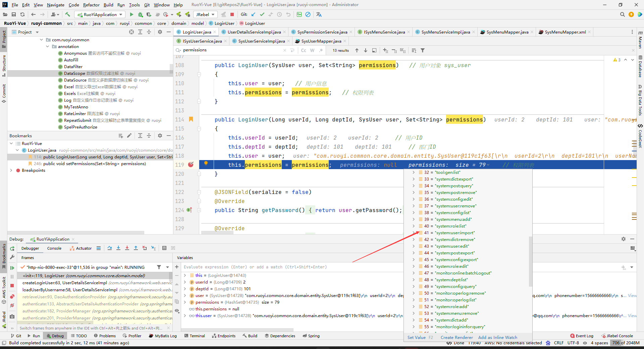Jump to next search occurrence arrow
Screen dimensions: 644x349
365,50
